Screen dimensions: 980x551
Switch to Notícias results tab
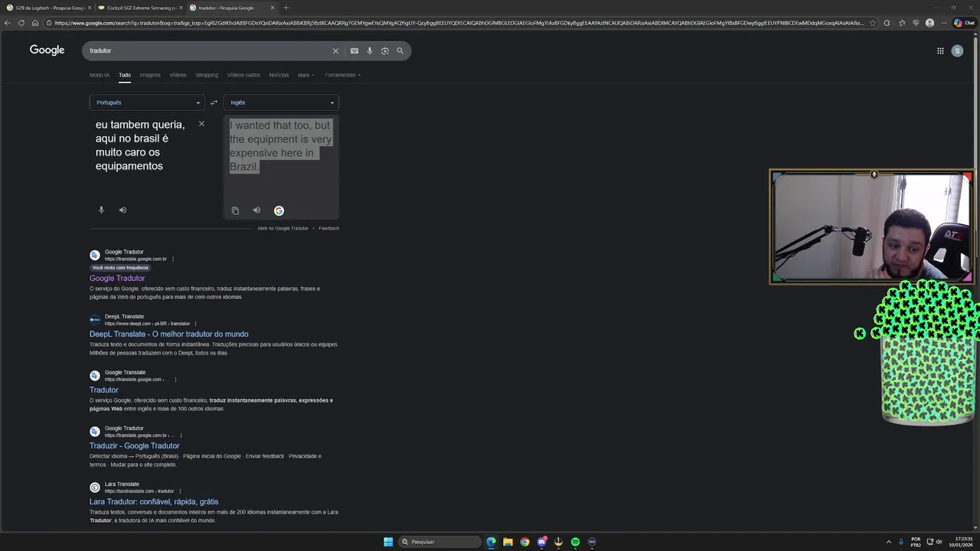(279, 75)
